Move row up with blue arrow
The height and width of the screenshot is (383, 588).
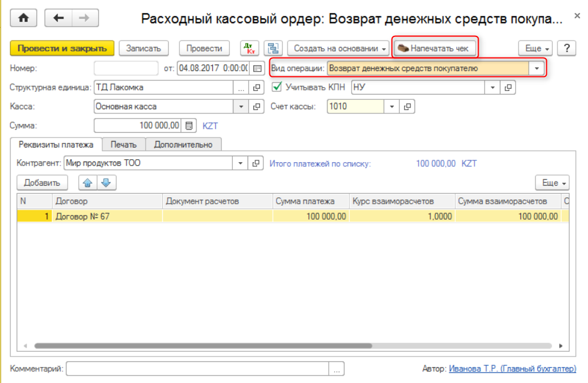[88, 183]
